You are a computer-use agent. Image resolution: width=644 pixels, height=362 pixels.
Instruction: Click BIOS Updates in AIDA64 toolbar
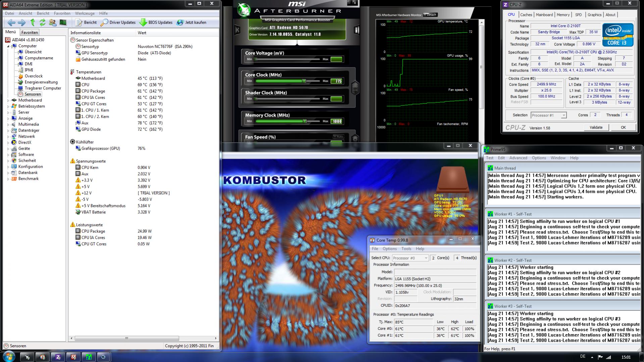(x=156, y=22)
